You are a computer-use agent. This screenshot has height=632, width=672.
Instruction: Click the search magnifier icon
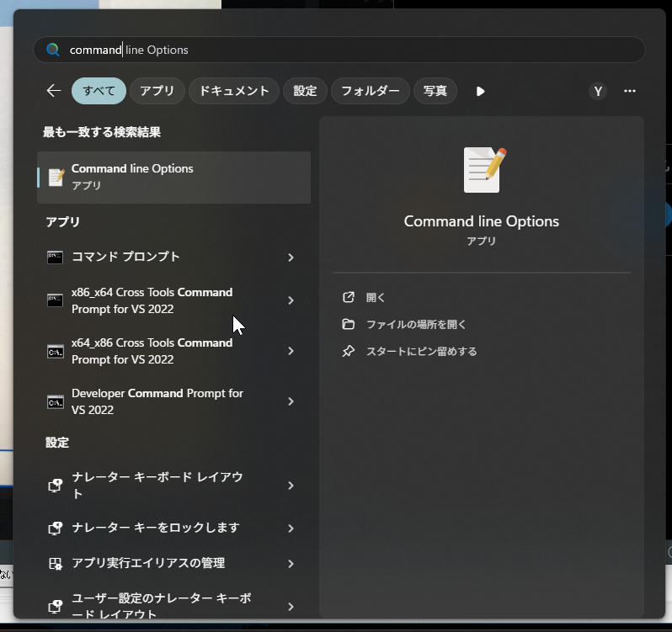pos(53,50)
